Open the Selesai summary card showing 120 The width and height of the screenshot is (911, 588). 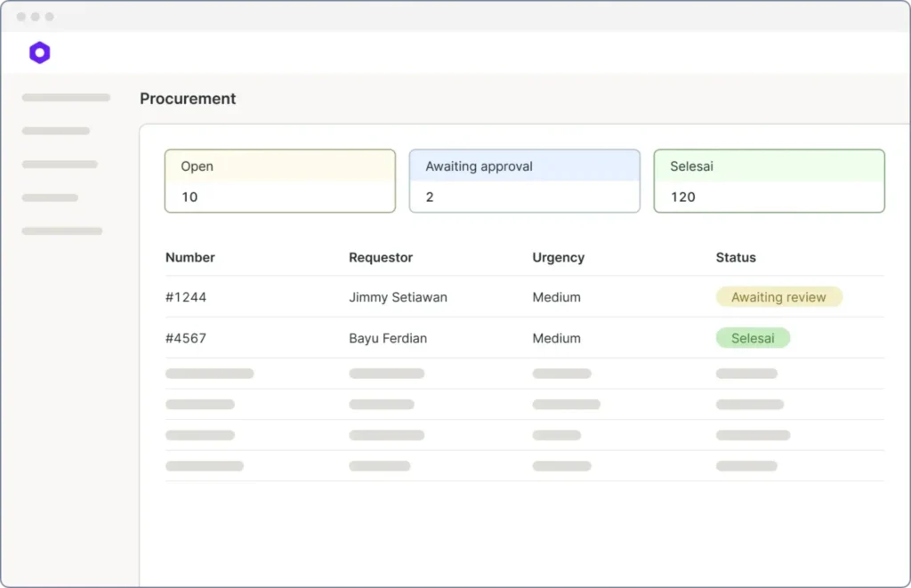(769, 181)
